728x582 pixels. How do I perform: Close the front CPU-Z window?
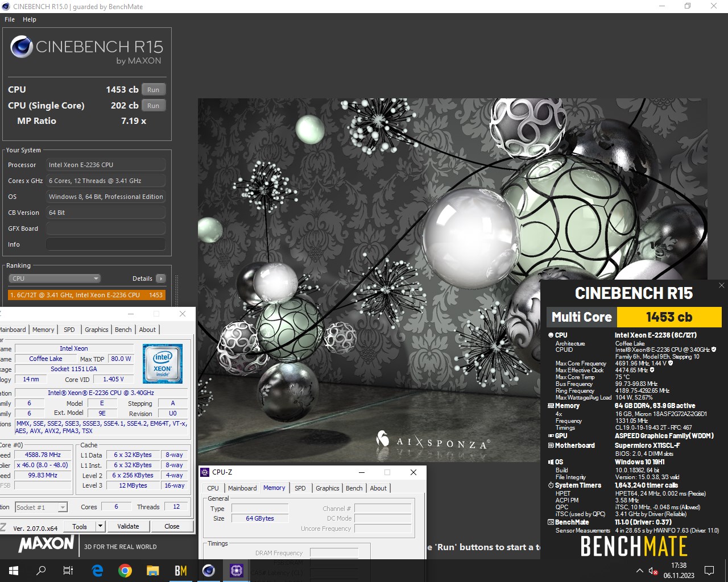(x=413, y=472)
